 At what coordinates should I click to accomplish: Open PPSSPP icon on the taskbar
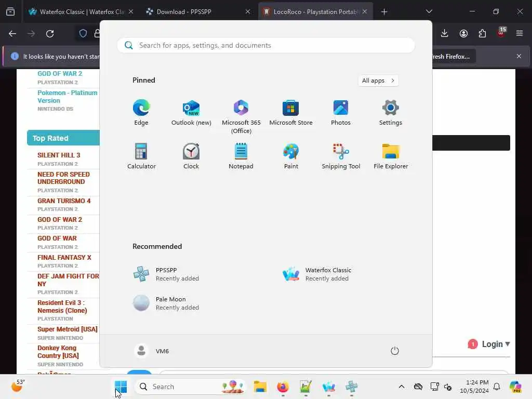pos(352,387)
